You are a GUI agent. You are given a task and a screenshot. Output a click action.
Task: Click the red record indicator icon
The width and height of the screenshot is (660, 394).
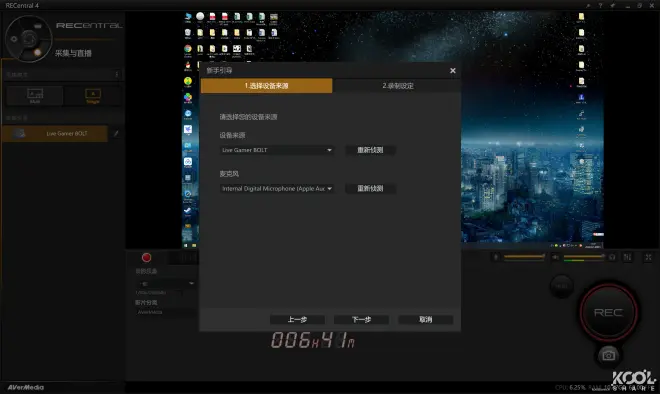click(146, 258)
